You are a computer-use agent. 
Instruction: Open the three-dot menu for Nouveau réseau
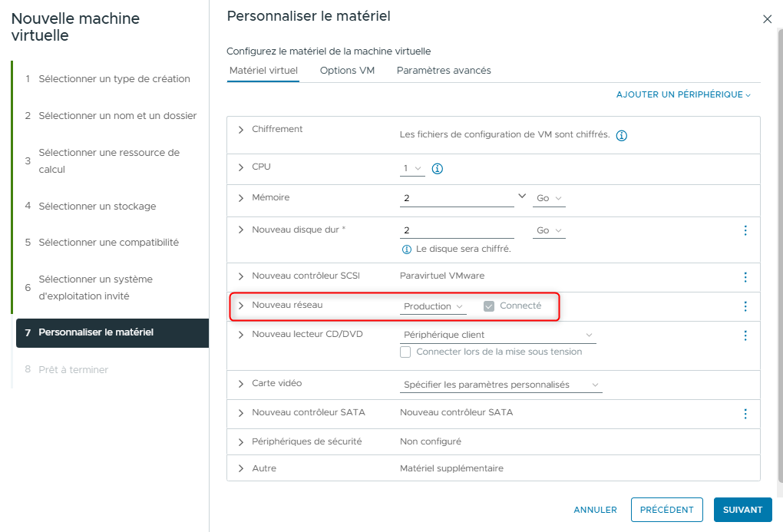(745, 306)
